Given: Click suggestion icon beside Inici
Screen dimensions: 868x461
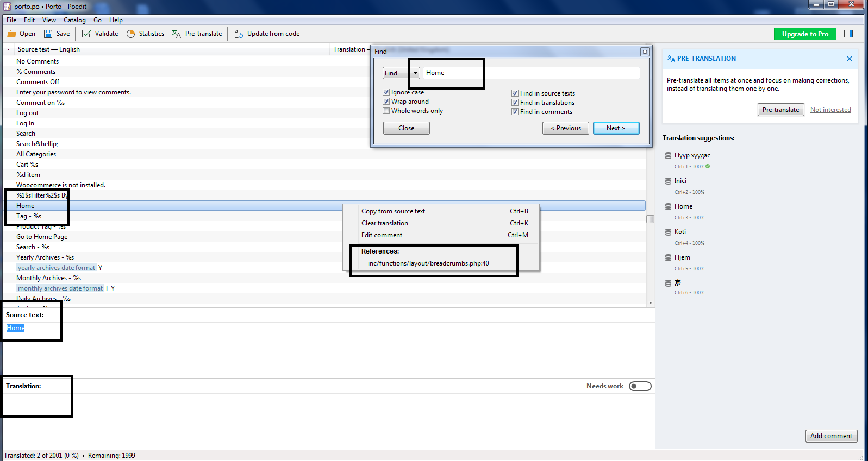Looking at the screenshot, I should pos(668,181).
